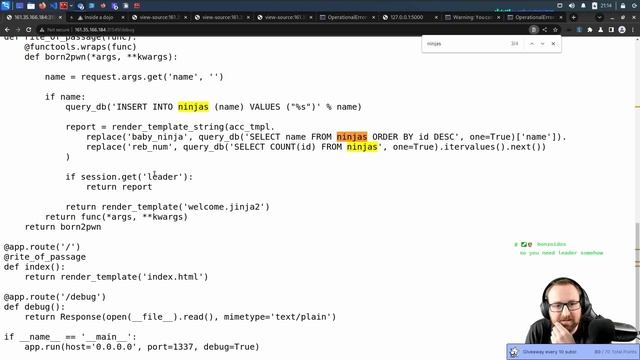640x360 pixels.
Task: Click the def debug(): line
Action: click(x=34, y=307)
